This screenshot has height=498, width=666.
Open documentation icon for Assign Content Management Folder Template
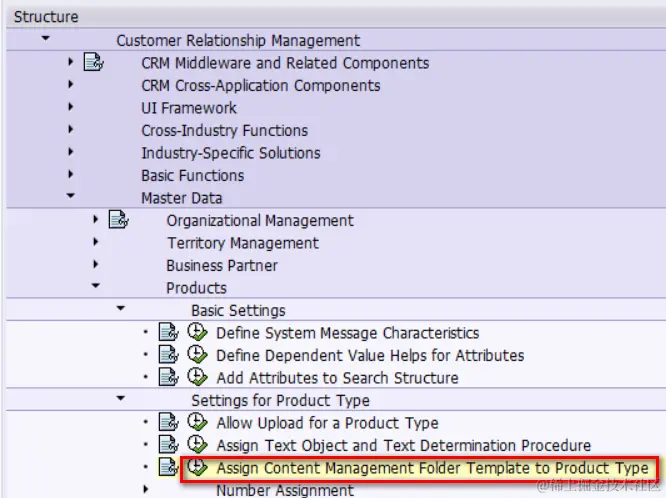[169, 467]
